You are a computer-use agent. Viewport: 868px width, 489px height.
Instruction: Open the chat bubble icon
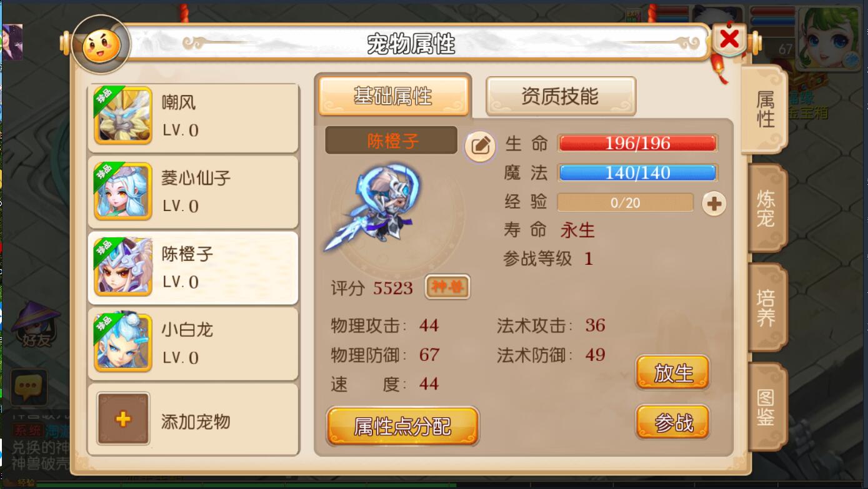click(27, 388)
